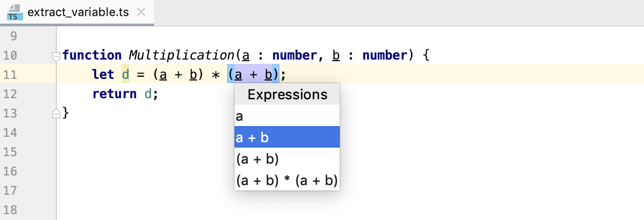Click the Expressions popup header

[x=287, y=95]
